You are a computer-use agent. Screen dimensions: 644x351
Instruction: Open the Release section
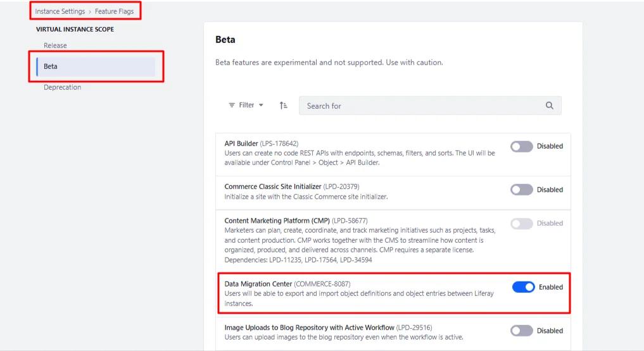(55, 46)
